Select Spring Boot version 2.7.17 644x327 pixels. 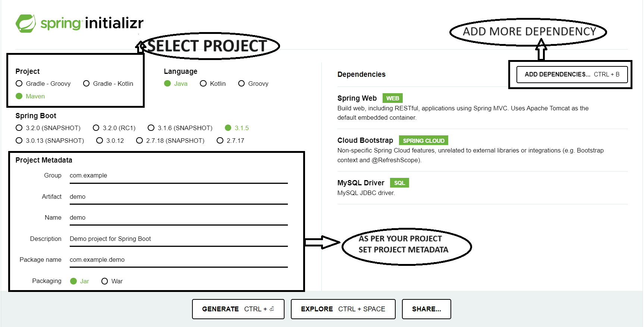[x=220, y=141]
